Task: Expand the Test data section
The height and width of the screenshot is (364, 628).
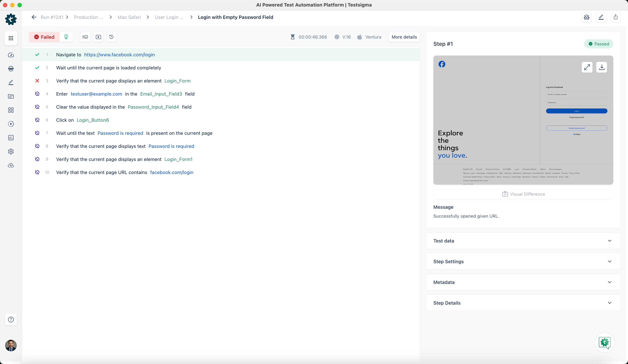Action: coord(523,241)
